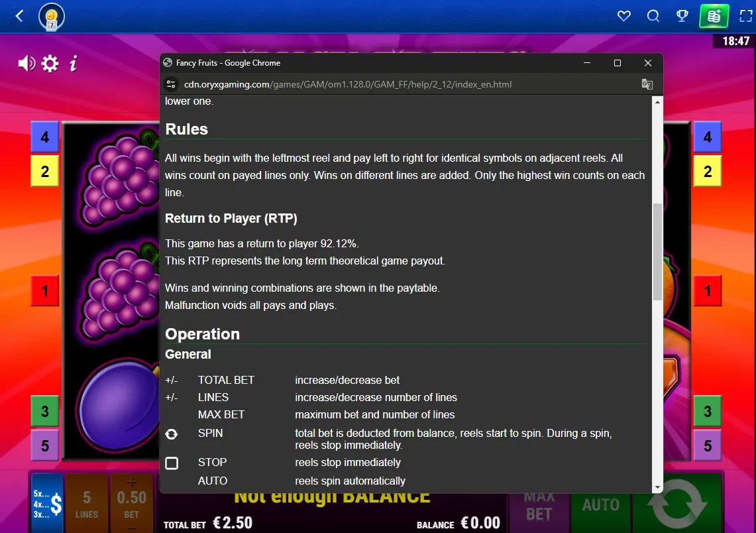This screenshot has width=756, height=533.
Task: View site information icon in Chrome address bar
Action: [x=171, y=84]
